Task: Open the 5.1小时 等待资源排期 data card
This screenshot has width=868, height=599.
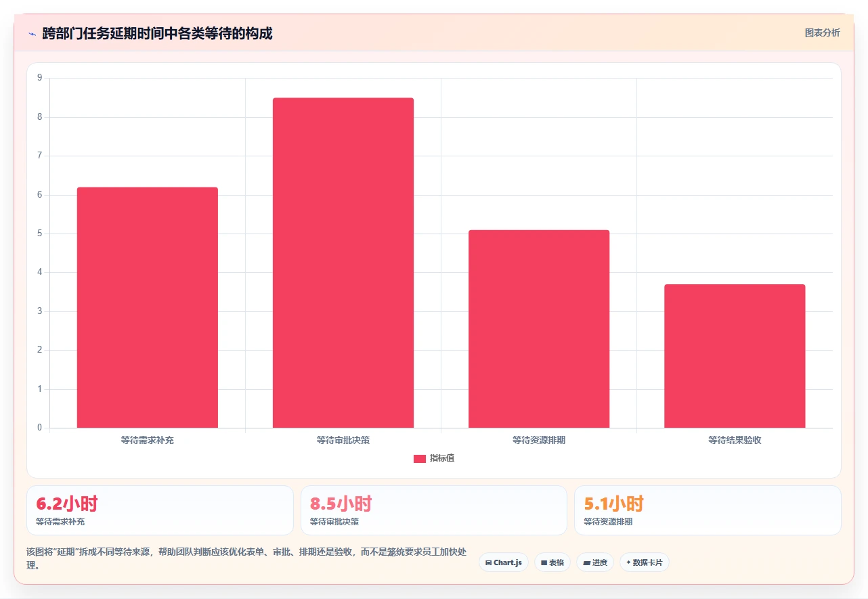Action: click(x=708, y=510)
